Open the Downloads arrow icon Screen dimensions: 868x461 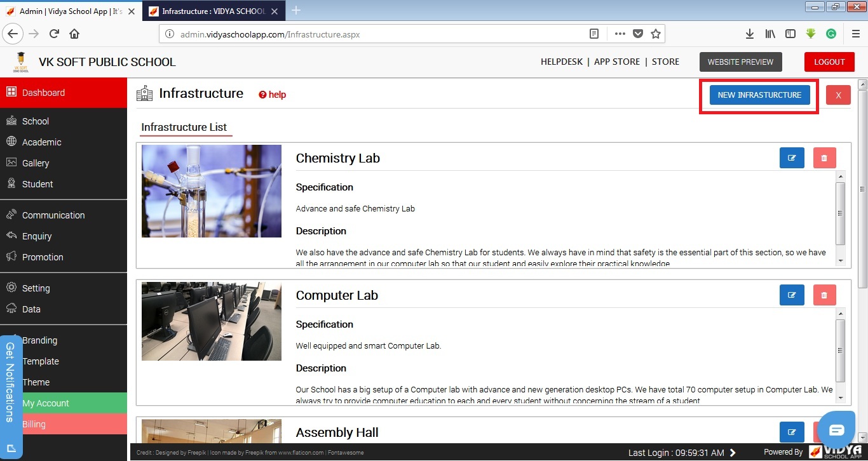(x=750, y=34)
